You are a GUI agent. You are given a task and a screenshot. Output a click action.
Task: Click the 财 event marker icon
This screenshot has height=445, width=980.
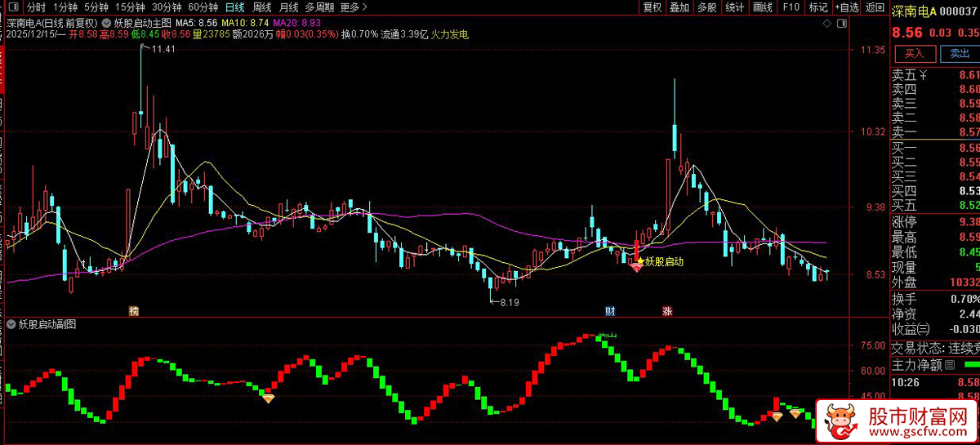click(x=609, y=311)
